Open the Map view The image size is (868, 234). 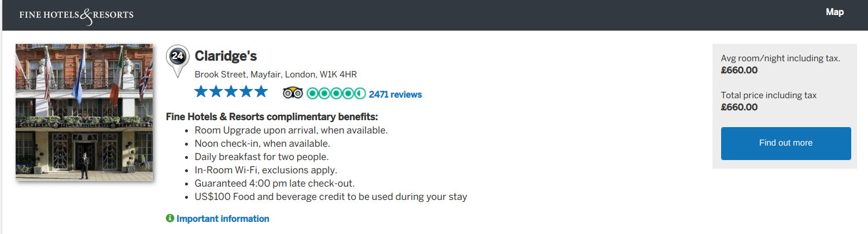tap(834, 12)
